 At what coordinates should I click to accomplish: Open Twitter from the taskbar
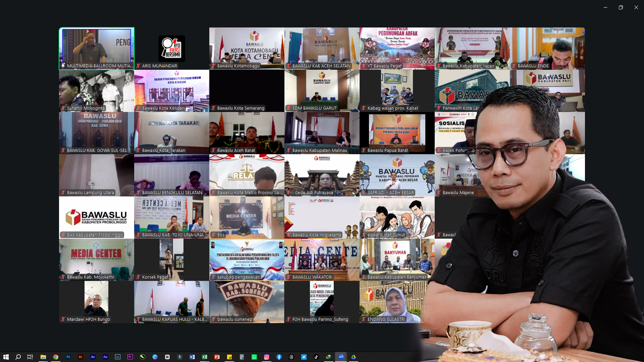pyautogui.click(x=304, y=357)
